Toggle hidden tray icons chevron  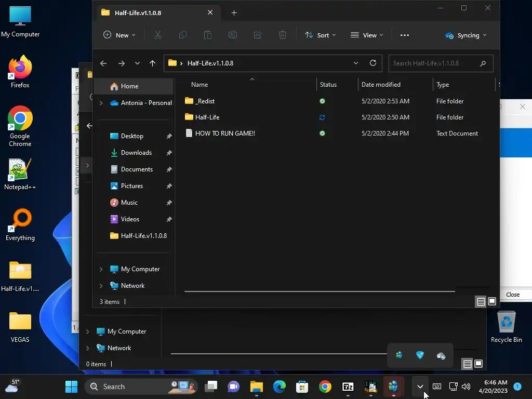click(420, 387)
